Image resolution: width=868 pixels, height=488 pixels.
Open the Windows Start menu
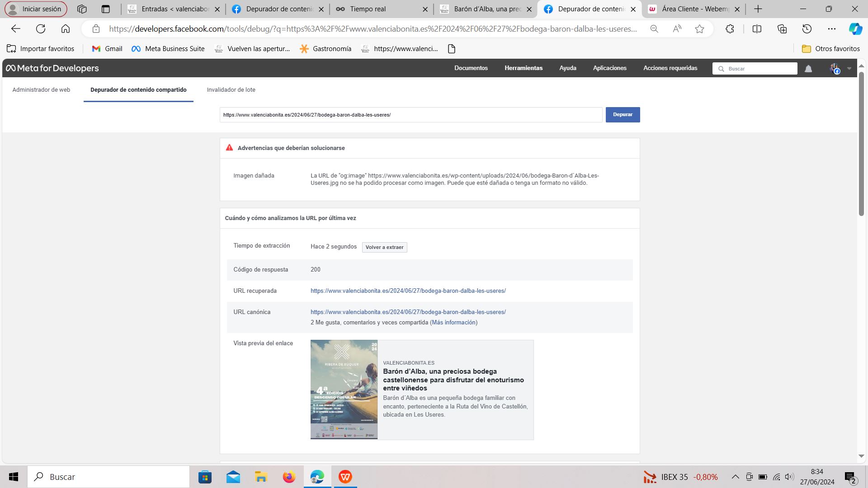point(14,477)
